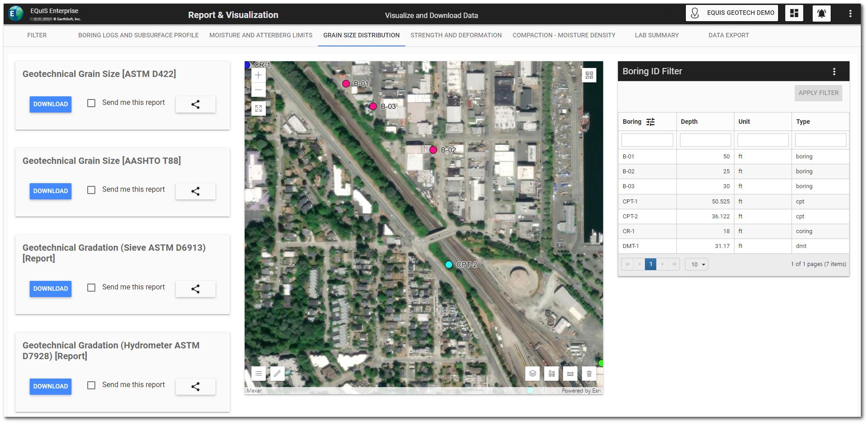Check Send me this report for AASHTO T88
Viewport: 868px width, 424px height.
point(91,190)
